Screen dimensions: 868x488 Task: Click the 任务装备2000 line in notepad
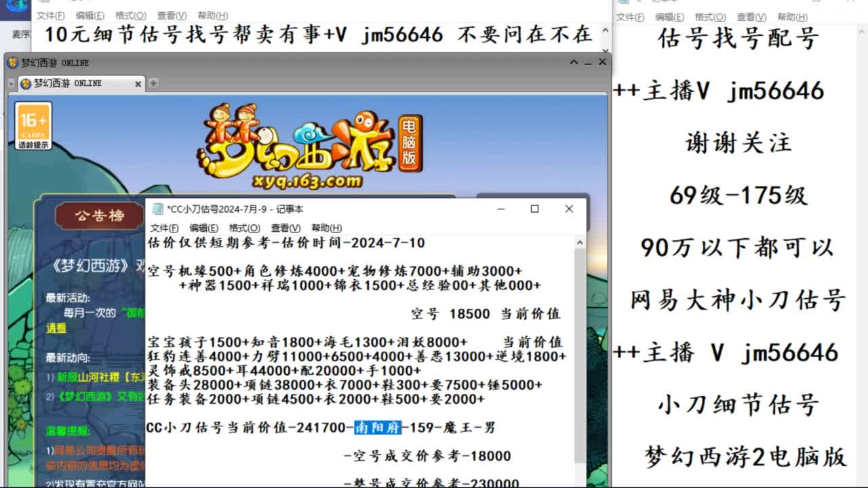316,399
